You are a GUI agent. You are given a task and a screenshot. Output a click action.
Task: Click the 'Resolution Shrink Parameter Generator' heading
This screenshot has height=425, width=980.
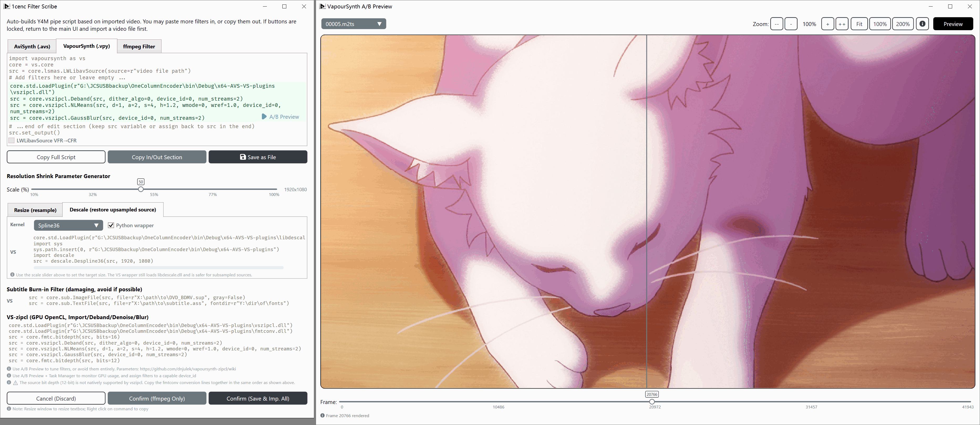[x=59, y=176]
